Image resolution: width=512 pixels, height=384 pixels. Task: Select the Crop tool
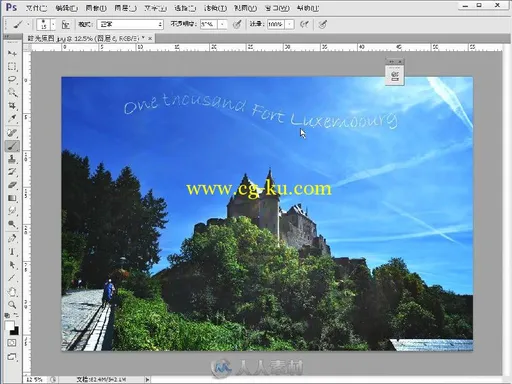click(12, 106)
